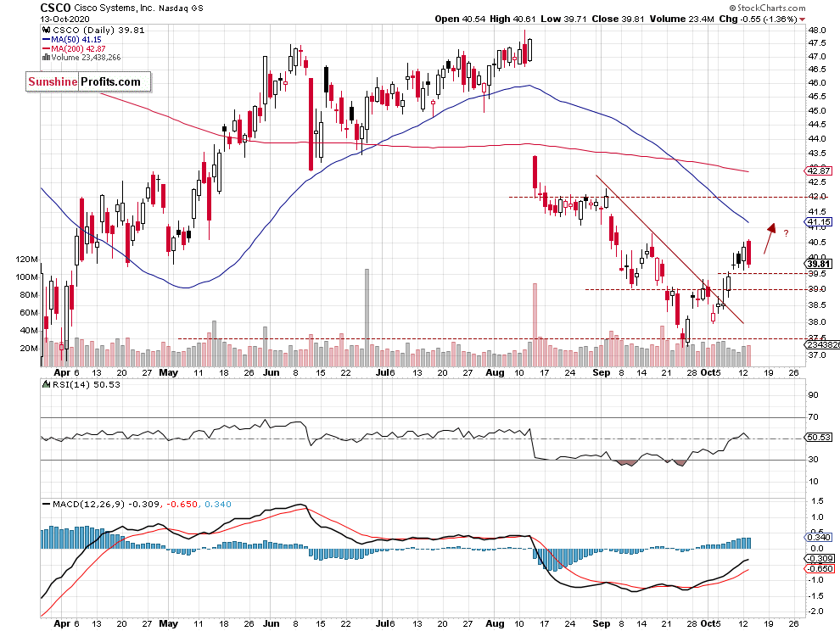
Task: Select the 38.0 label on the price axis
Action: click(x=817, y=322)
